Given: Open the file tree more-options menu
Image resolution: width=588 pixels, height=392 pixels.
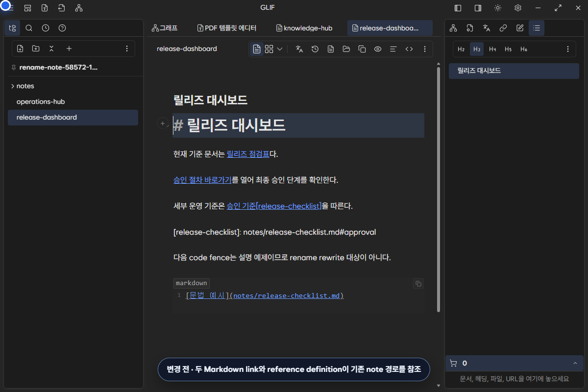Looking at the screenshot, I should (127, 49).
